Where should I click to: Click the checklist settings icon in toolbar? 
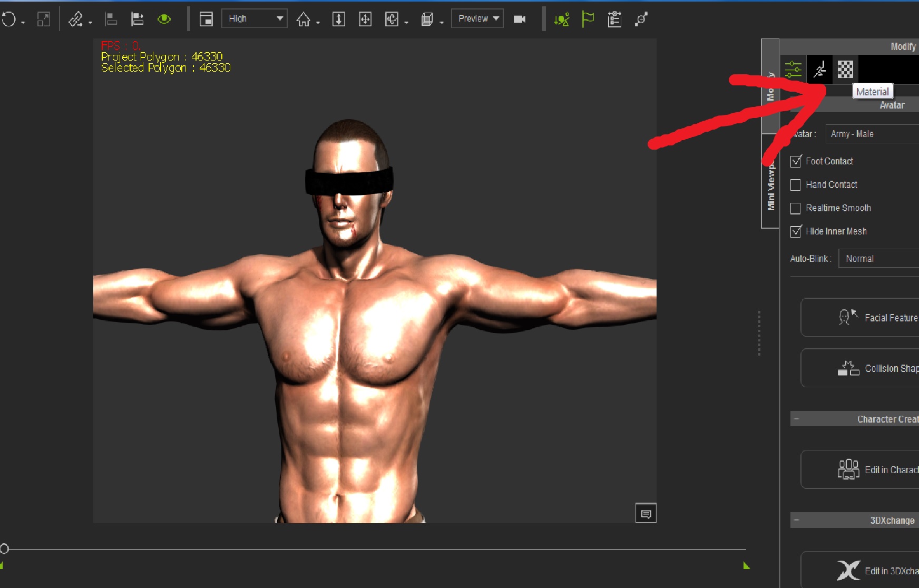pyautogui.click(x=614, y=19)
